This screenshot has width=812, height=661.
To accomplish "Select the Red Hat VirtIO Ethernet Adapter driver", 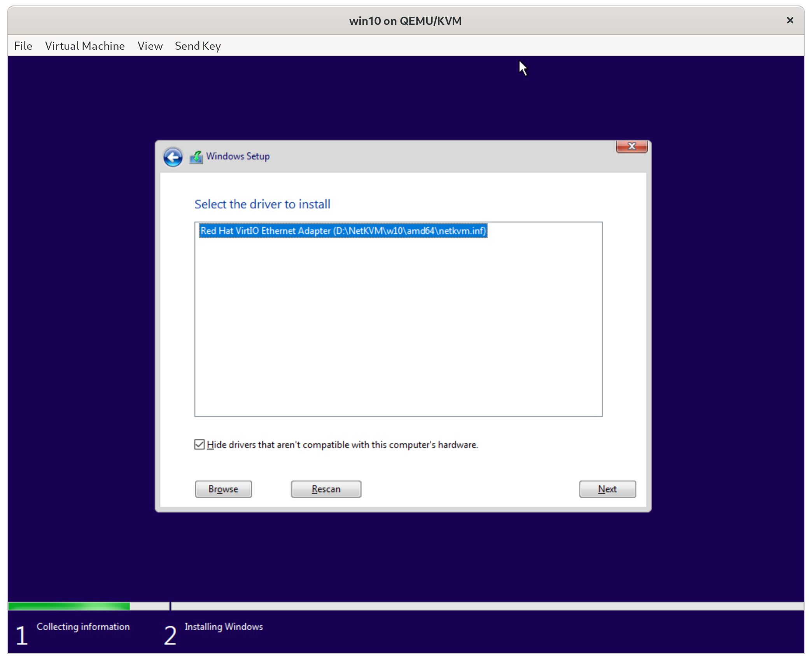I will (x=342, y=231).
